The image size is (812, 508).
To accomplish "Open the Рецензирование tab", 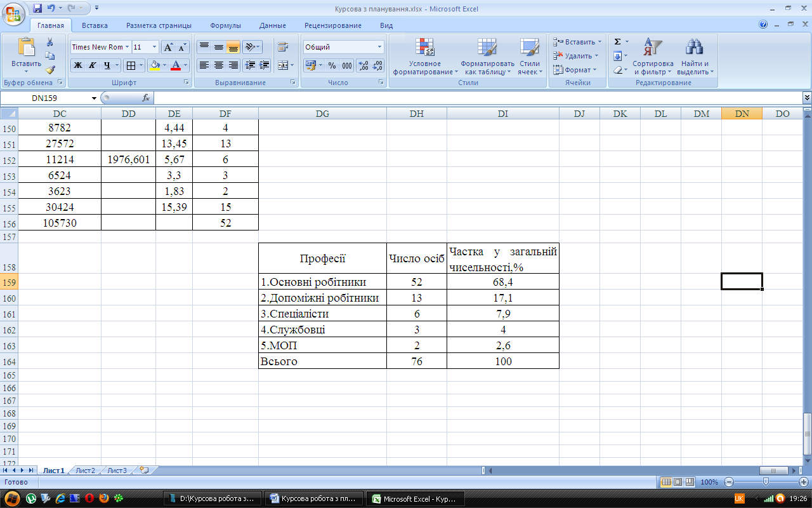I will pos(332,25).
